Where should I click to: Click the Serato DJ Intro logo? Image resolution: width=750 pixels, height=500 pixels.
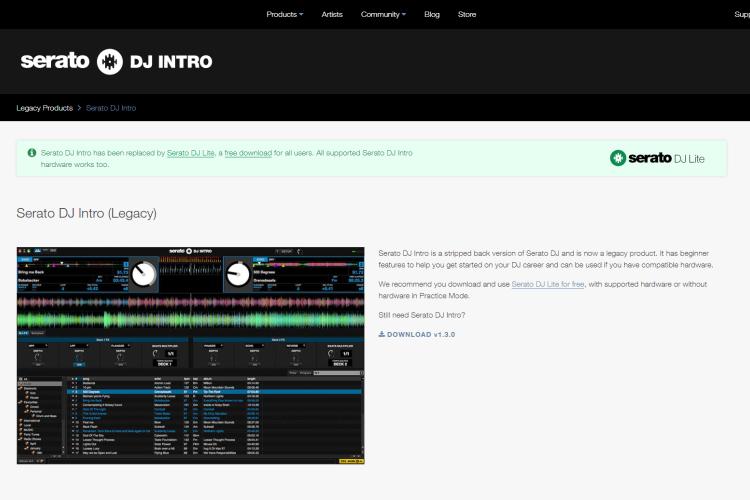117,61
